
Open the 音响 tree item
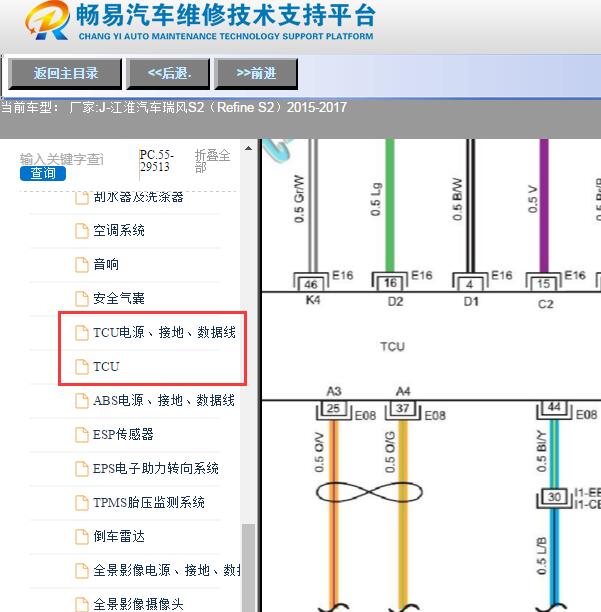pos(106,264)
